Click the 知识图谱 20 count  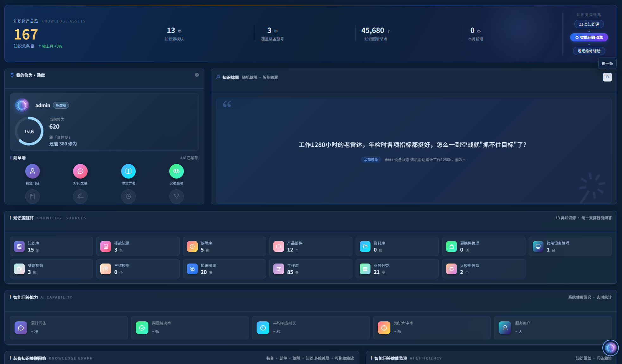[203, 272]
